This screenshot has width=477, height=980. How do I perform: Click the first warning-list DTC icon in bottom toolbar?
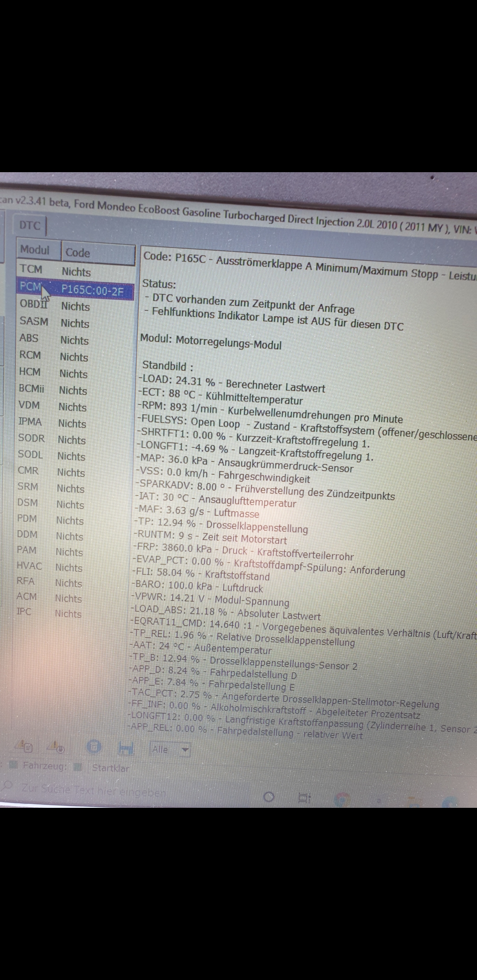point(25,746)
